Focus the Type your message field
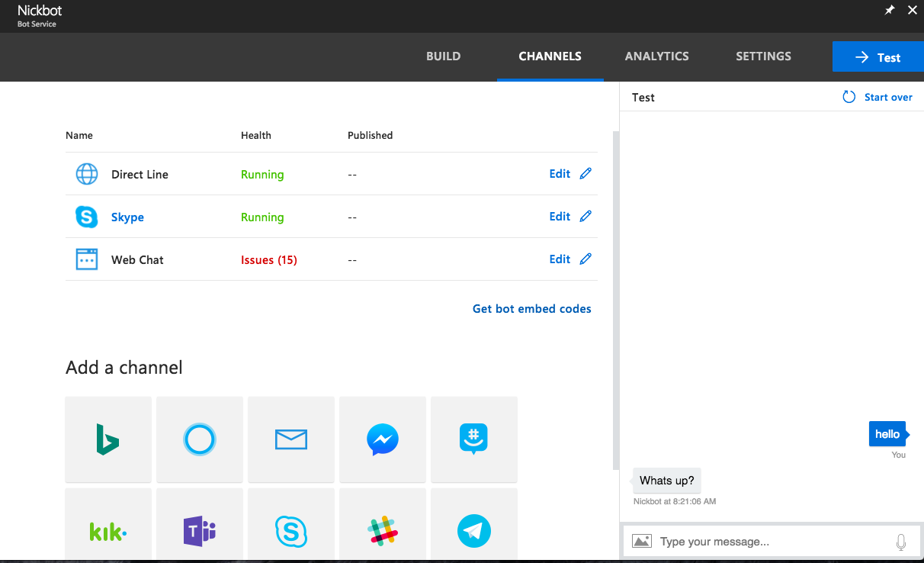The image size is (924, 563). coord(772,542)
